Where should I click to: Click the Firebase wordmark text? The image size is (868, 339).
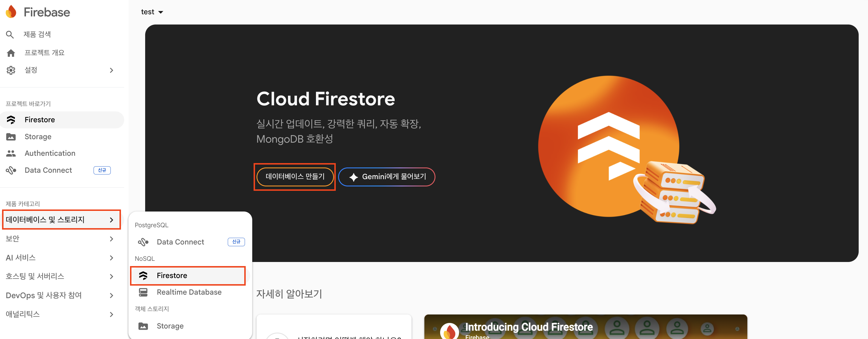47,12
